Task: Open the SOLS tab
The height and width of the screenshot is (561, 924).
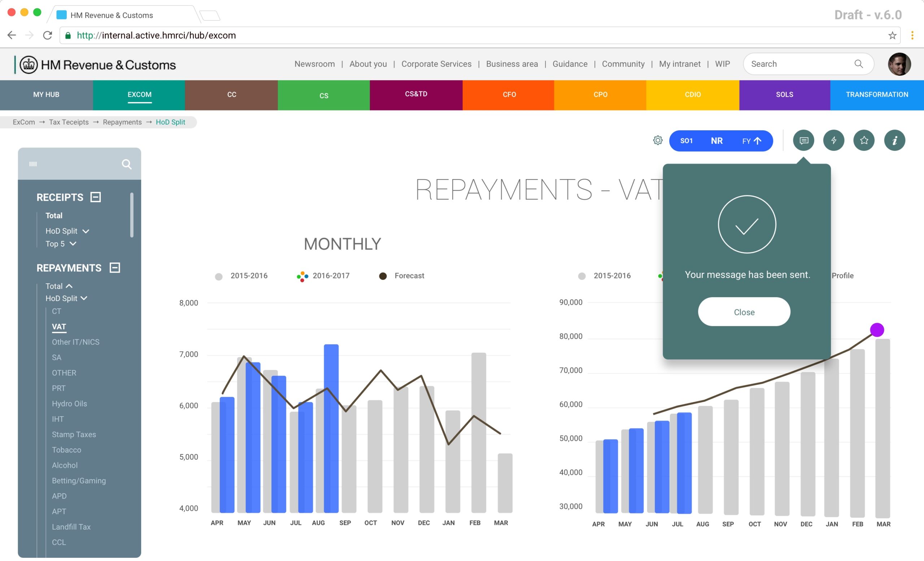Action: pyautogui.click(x=785, y=95)
